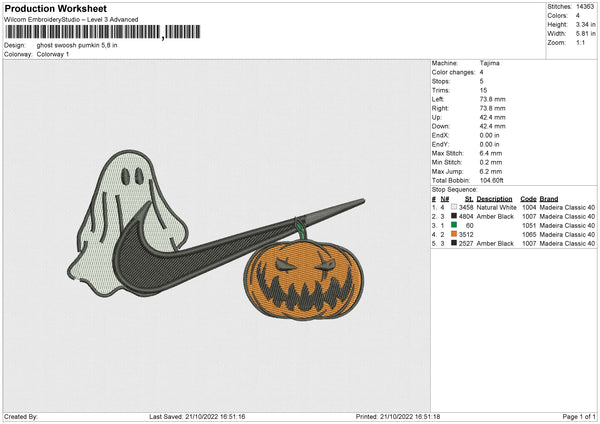Click the "Description" column header
600x424 pixels.
(494, 199)
